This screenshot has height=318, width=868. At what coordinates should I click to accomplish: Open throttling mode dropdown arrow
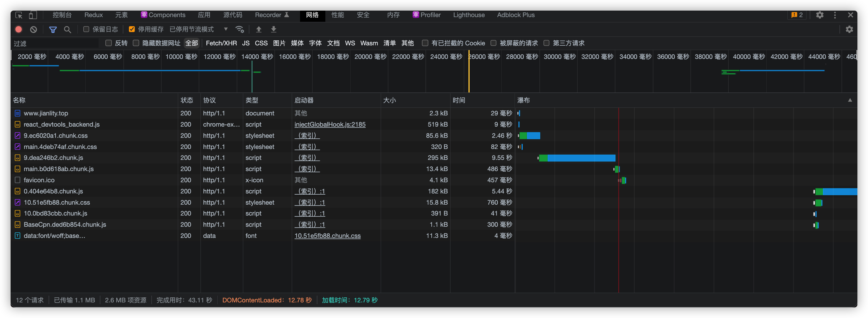click(x=226, y=29)
